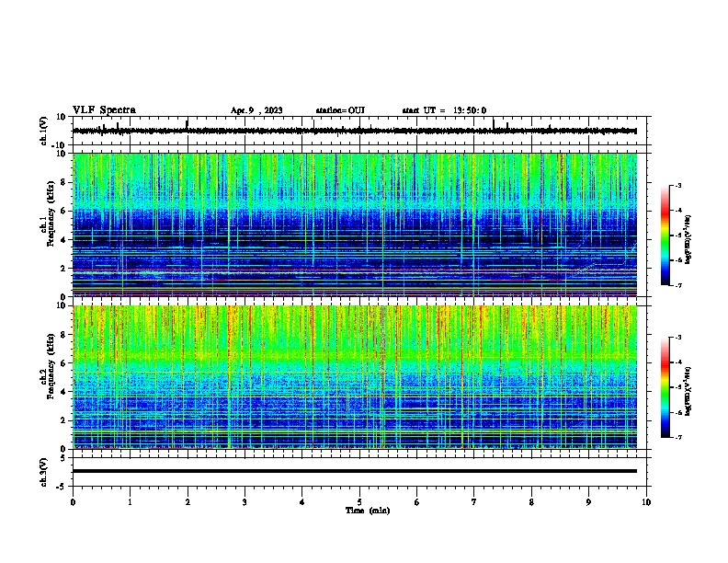728x563 pixels.
Task: Click the ch.1 spectrogram color bar
Action: (665, 236)
